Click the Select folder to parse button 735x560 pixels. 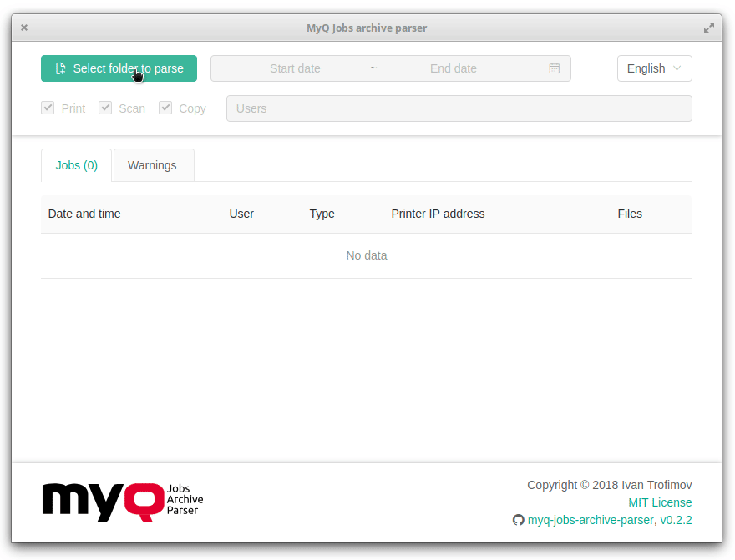pyautogui.click(x=119, y=68)
